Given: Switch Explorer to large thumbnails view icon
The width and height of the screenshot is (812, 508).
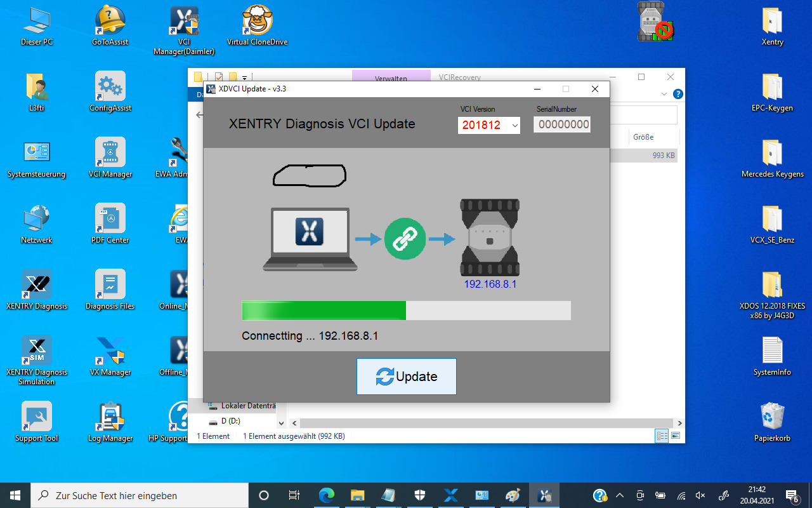Looking at the screenshot, I should point(675,436).
